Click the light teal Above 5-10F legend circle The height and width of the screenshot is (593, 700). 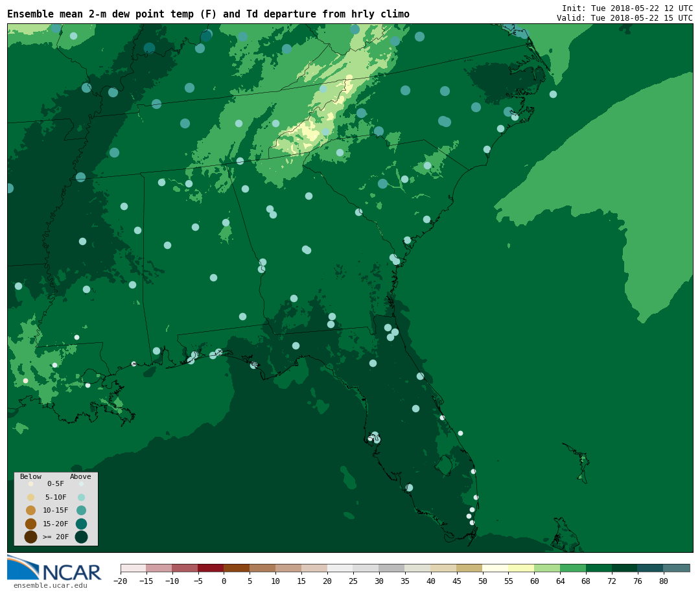[x=81, y=498]
